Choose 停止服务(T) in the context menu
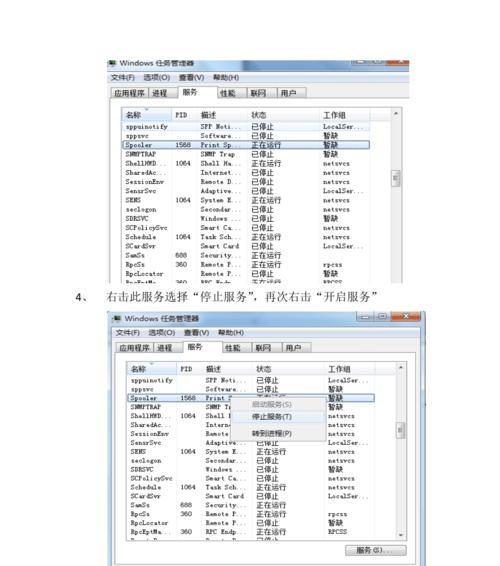This screenshot has height=566, width=500. [x=278, y=417]
